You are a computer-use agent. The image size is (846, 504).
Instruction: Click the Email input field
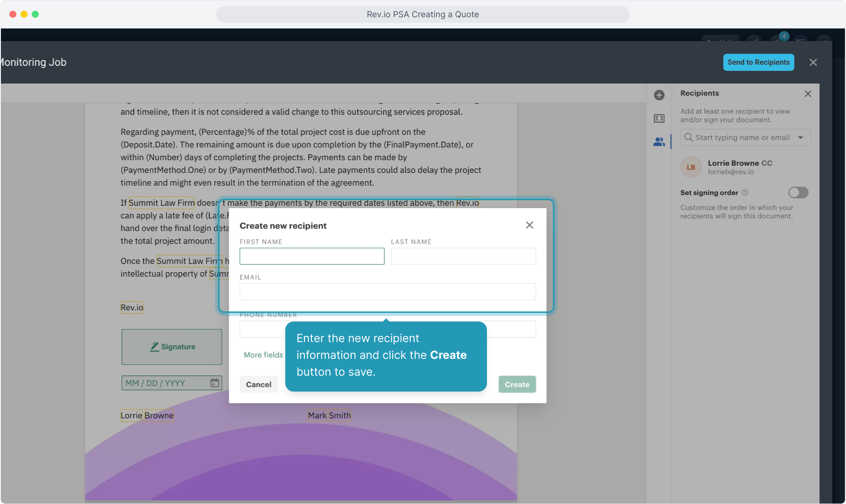pos(388,292)
